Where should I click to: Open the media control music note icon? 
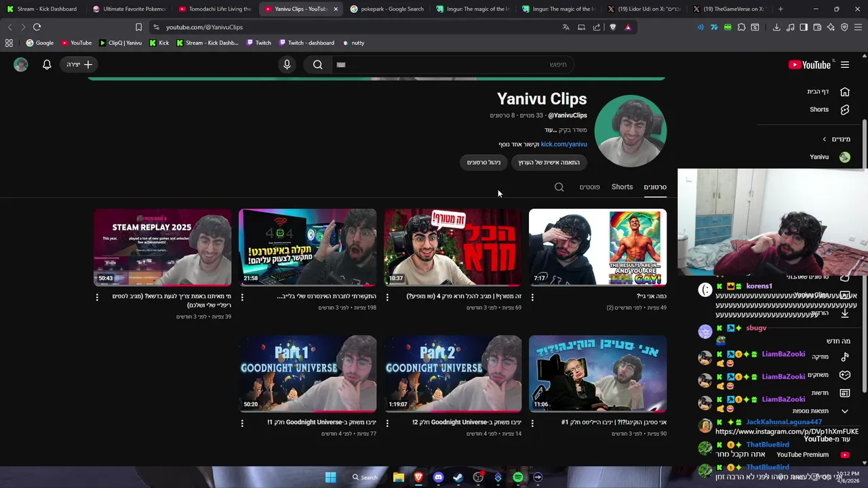[790, 27]
